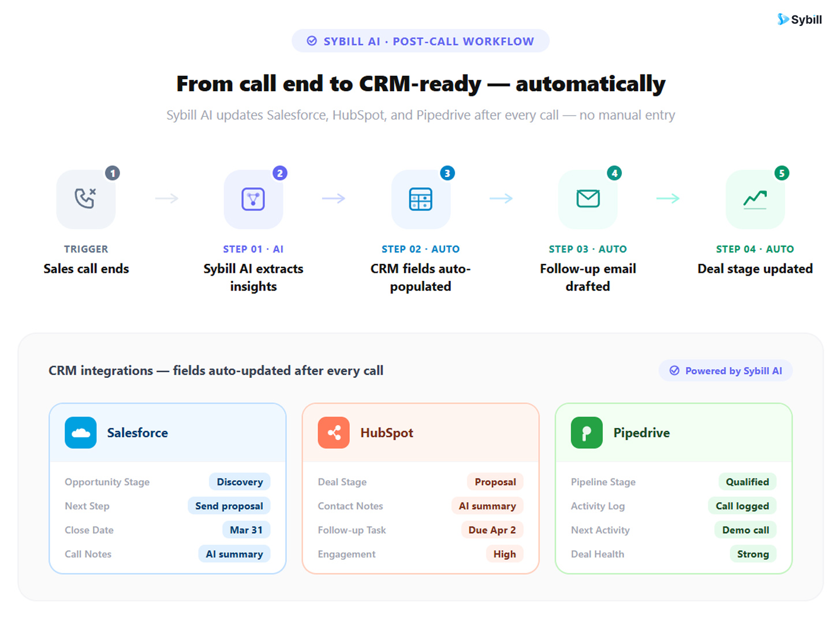Click the Deal Stage label in HubSpot
This screenshot has height=624, width=840.
click(342, 482)
